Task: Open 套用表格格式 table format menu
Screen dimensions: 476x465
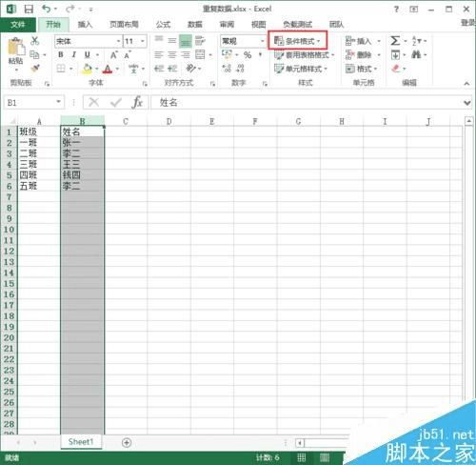Action: pyautogui.click(x=305, y=55)
